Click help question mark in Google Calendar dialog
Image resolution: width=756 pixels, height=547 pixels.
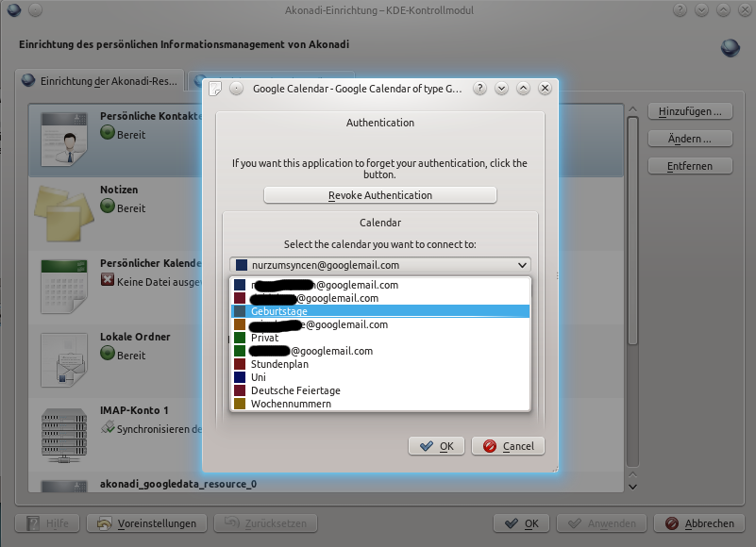point(479,89)
